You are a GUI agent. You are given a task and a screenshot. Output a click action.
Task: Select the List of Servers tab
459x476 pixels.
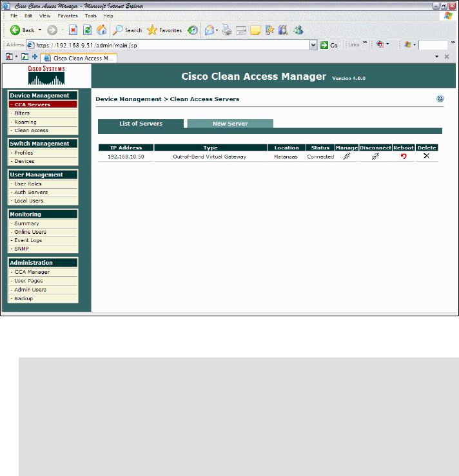point(141,123)
